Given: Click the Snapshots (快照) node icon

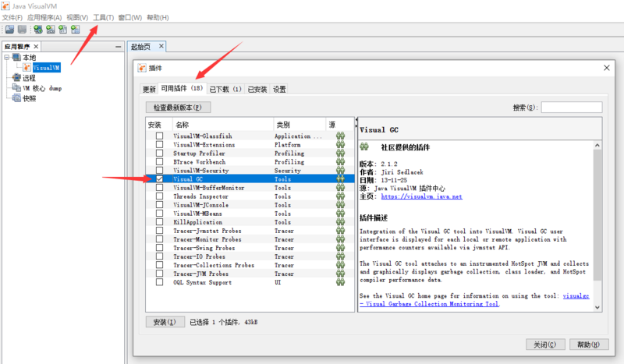Looking at the screenshot, I should pyautogui.click(x=16, y=98).
